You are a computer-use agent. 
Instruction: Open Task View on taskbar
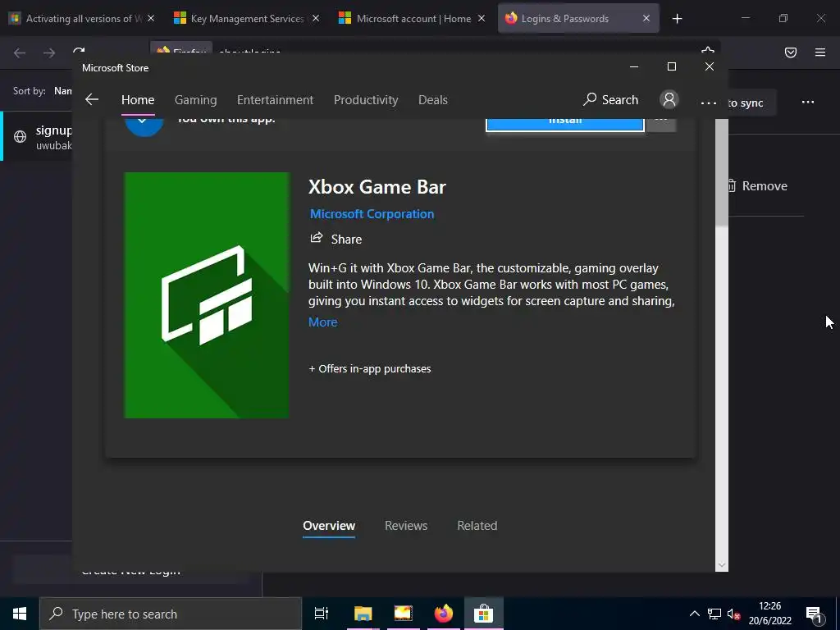point(321,614)
